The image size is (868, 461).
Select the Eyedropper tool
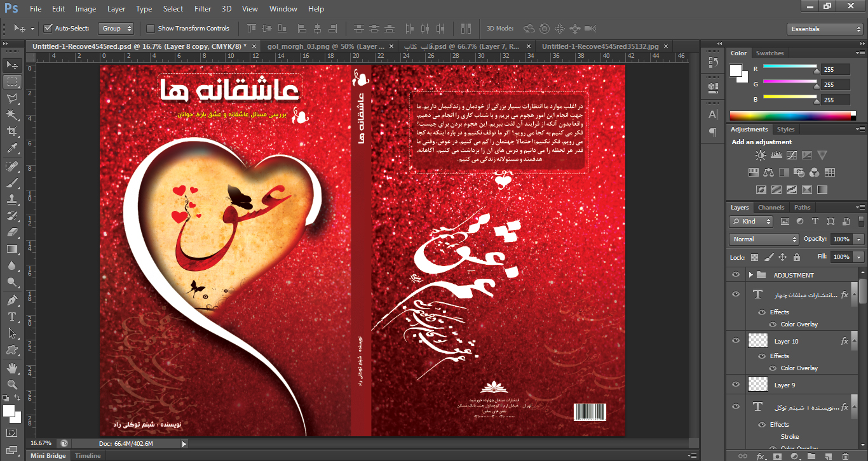pos(11,149)
